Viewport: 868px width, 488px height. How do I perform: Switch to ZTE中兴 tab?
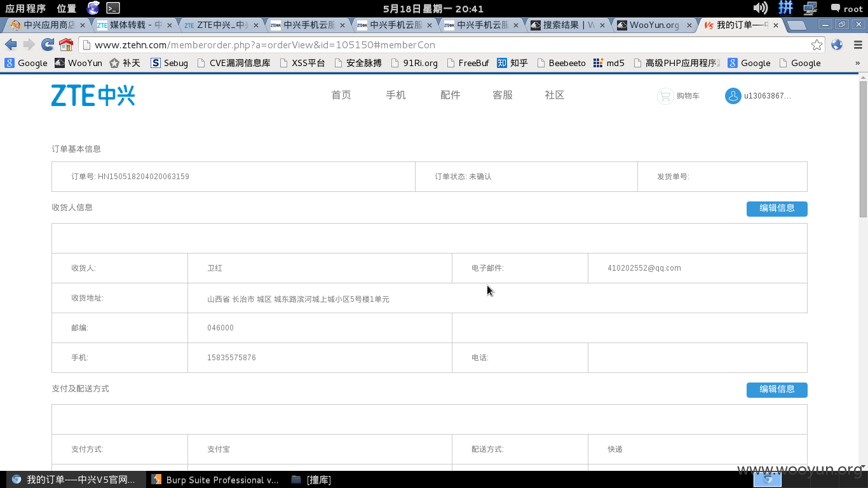tap(222, 25)
